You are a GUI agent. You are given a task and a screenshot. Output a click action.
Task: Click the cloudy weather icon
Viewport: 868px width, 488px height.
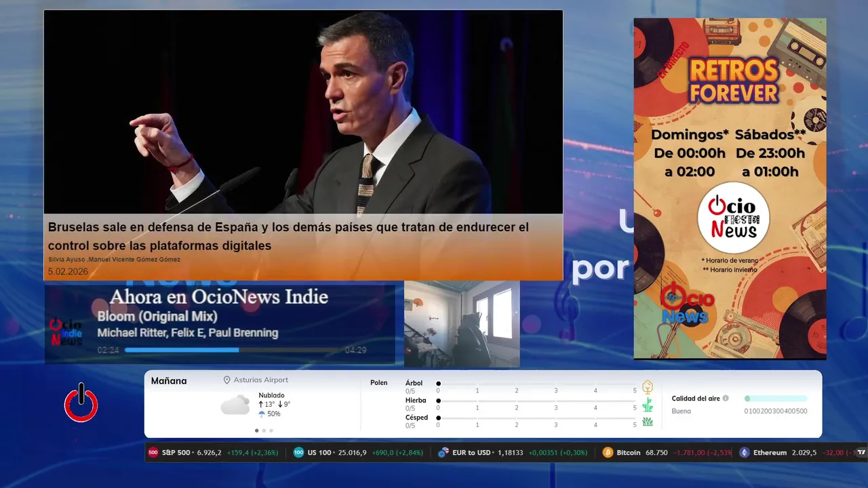coord(235,405)
